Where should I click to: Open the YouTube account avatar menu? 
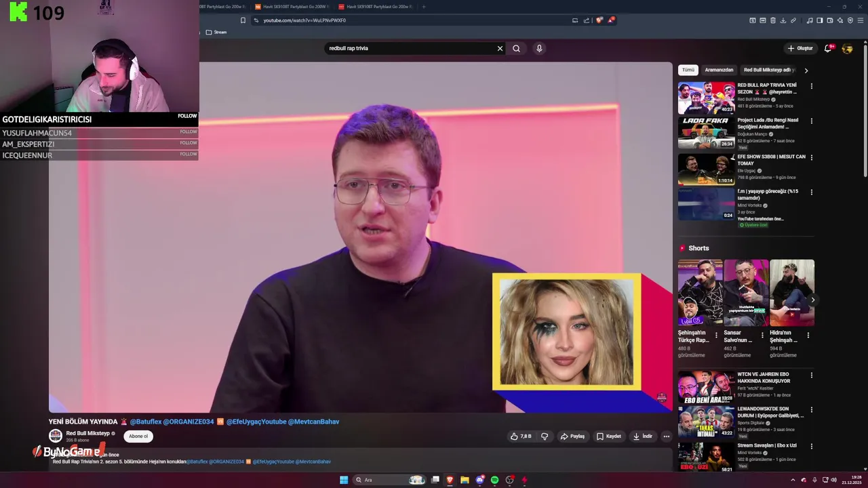tap(847, 48)
